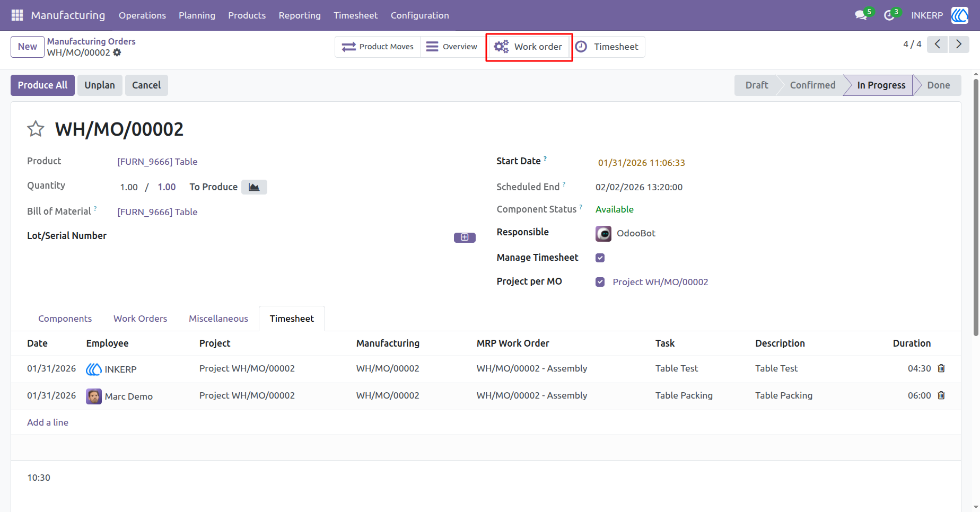Click the Cancel button
This screenshot has height=512, width=980.
146,85
